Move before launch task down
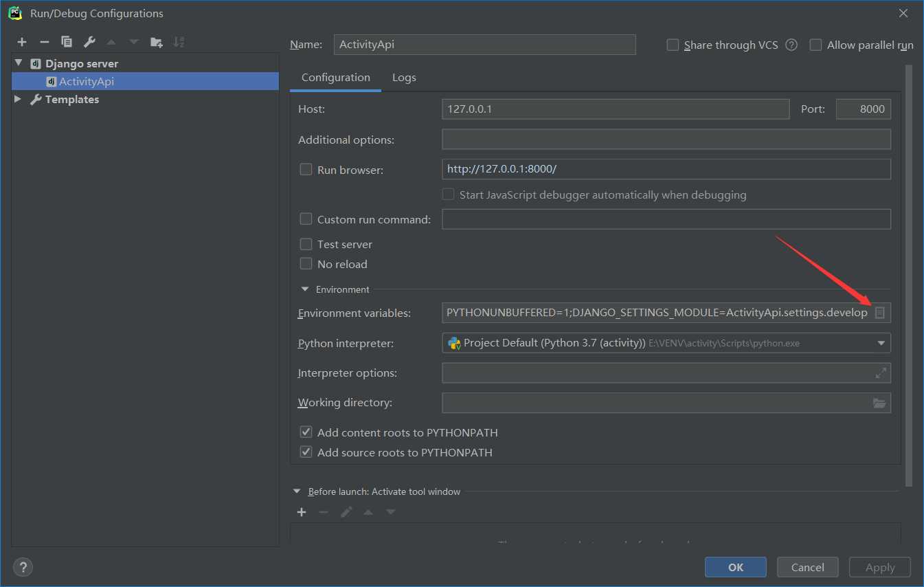Image resolution: width=924 pixels, height=587 pixels. tap(391, 512)
